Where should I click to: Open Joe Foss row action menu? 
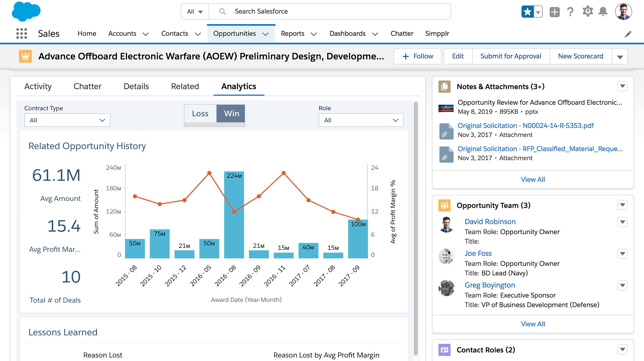pyautogui.click(x=623, y=254)
